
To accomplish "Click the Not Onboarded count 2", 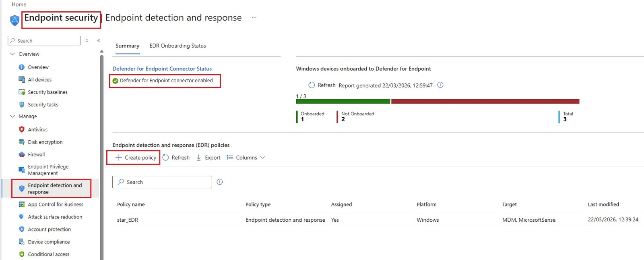I will (x=343, y=119).
